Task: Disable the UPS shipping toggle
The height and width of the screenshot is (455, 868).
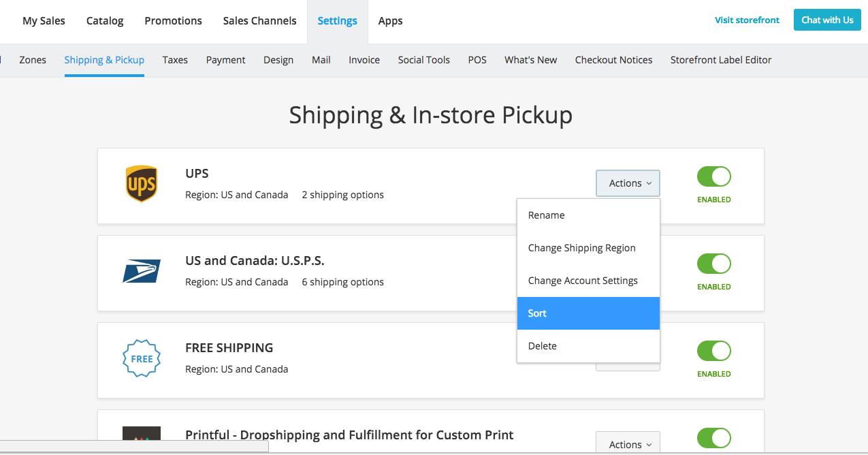Action: (x=713, y=176)
